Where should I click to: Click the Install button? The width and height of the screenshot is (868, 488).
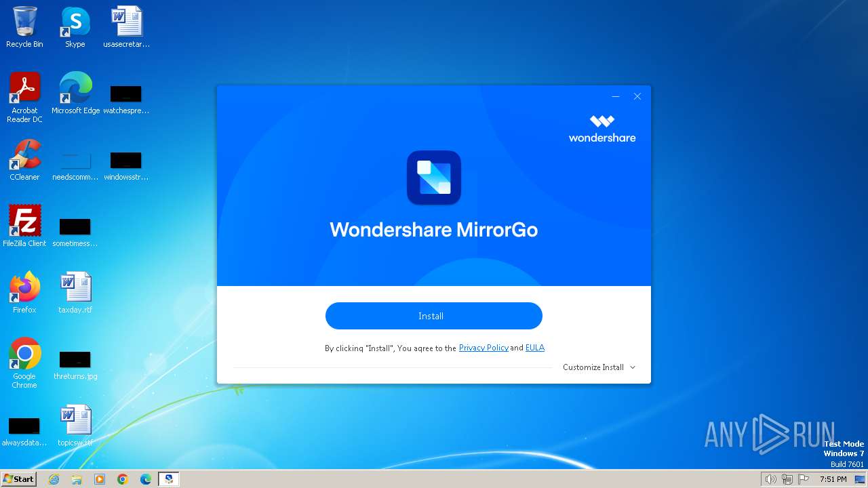pos(433,316)
